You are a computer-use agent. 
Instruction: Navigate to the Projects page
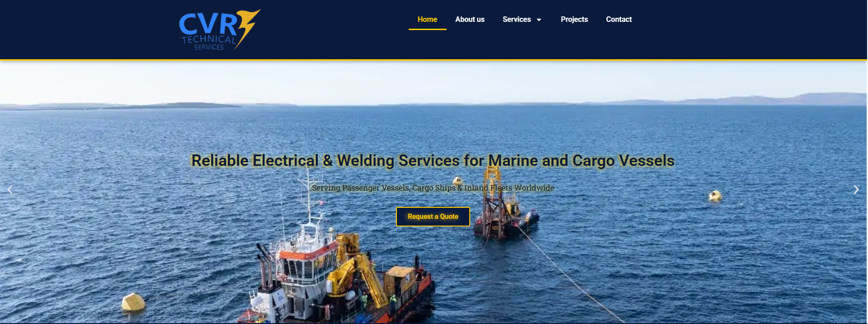point(574,19)
